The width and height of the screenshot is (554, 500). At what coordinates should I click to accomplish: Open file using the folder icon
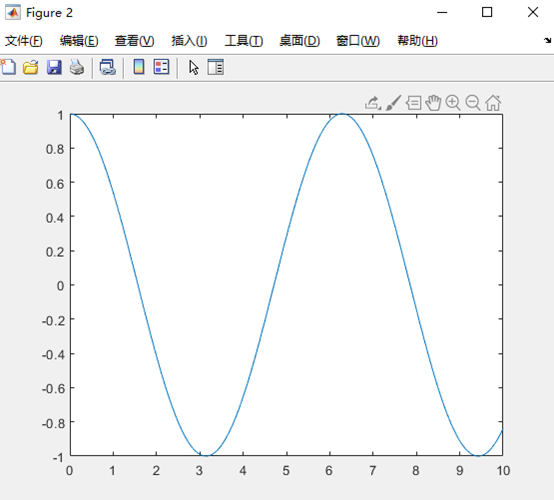click(x=31, y=67)
